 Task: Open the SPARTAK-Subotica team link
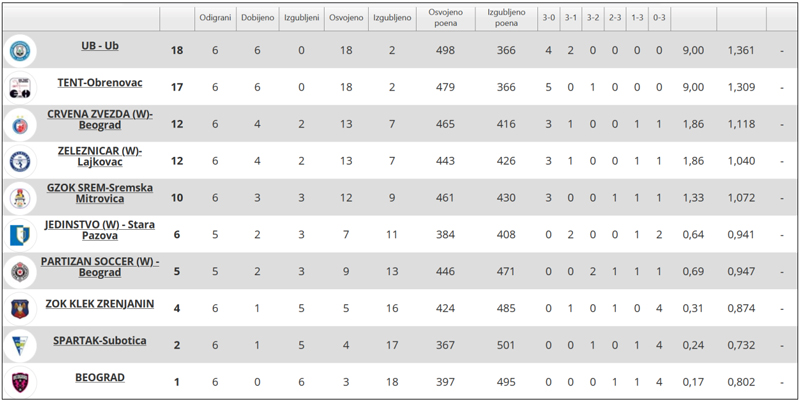coord(99,341)
